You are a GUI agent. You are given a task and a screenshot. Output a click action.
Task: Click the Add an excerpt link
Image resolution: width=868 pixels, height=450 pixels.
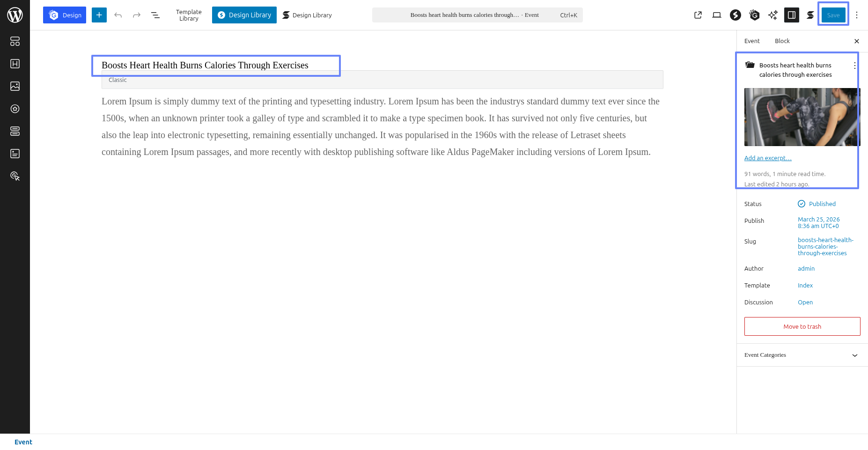coord(768,158)
